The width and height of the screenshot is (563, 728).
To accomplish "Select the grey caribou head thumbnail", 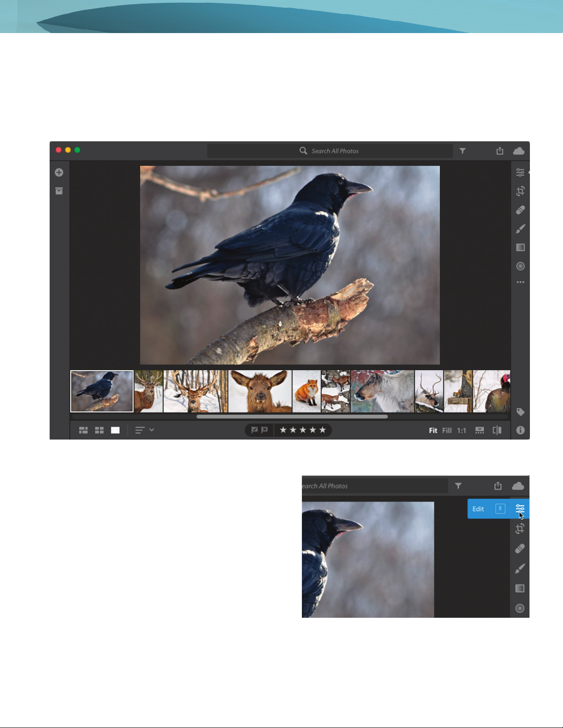I will tap(382, 391).
